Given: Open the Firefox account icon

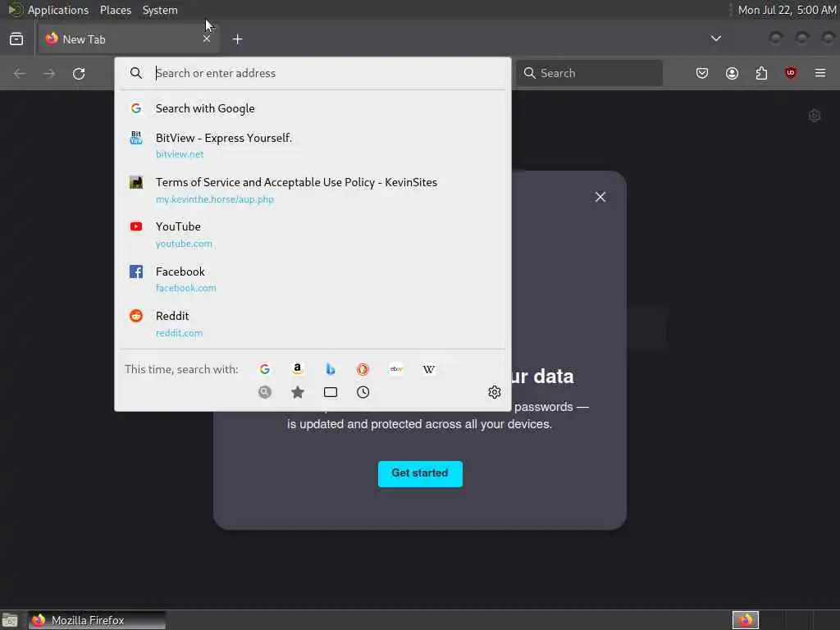Looking at the screenshot, I should 732,73.
